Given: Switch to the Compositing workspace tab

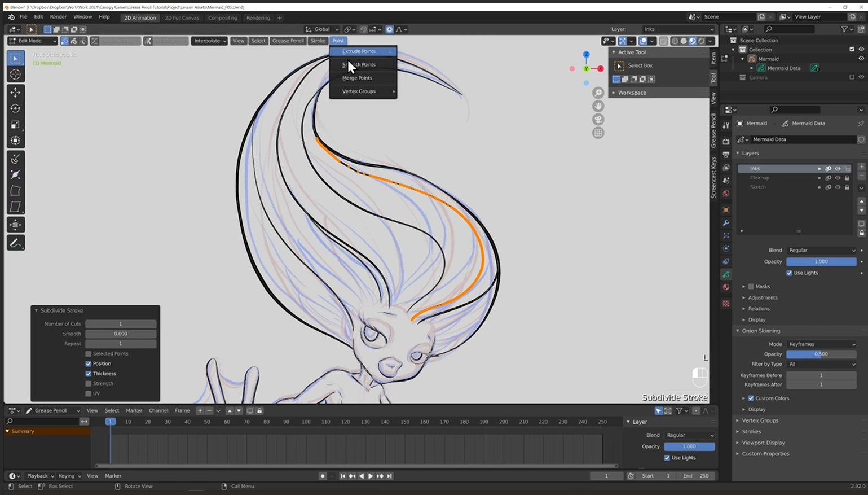Looking at the screenshot, I should [223, 17].
